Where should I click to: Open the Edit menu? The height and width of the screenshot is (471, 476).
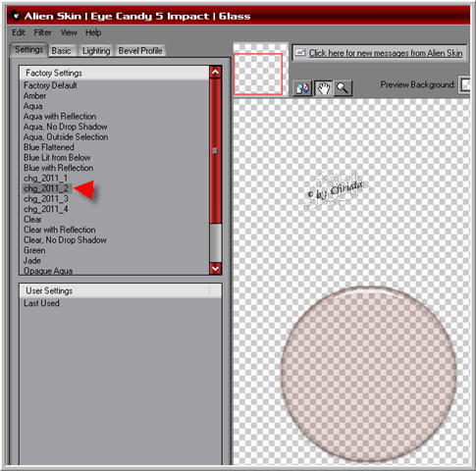[x=19, y=32]
